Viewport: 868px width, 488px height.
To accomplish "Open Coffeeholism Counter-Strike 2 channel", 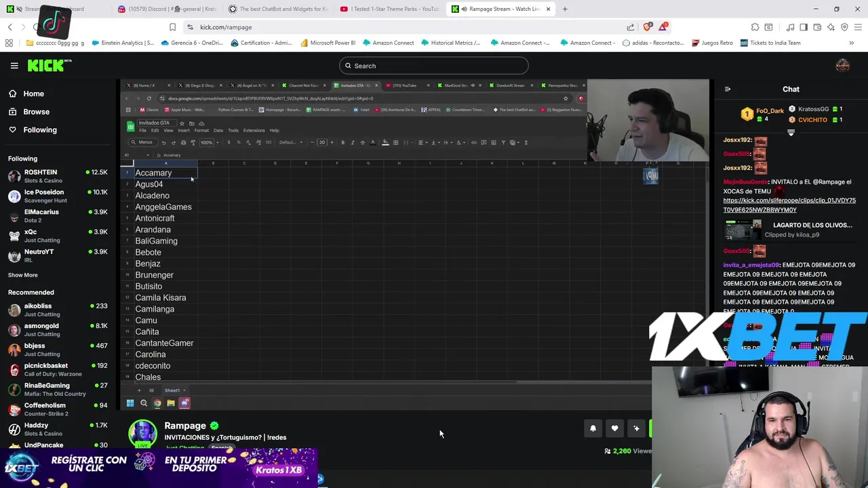I will pos(58,409).
